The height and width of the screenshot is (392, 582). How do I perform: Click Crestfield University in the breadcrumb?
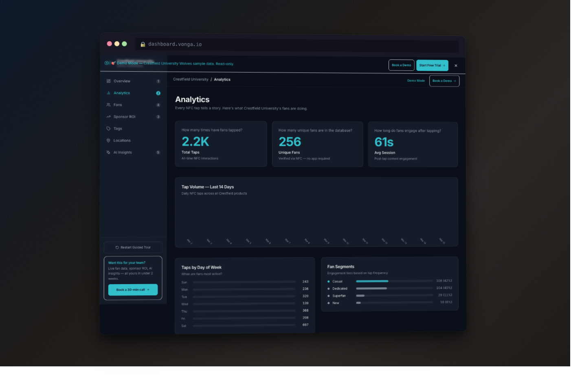[191, 79]
